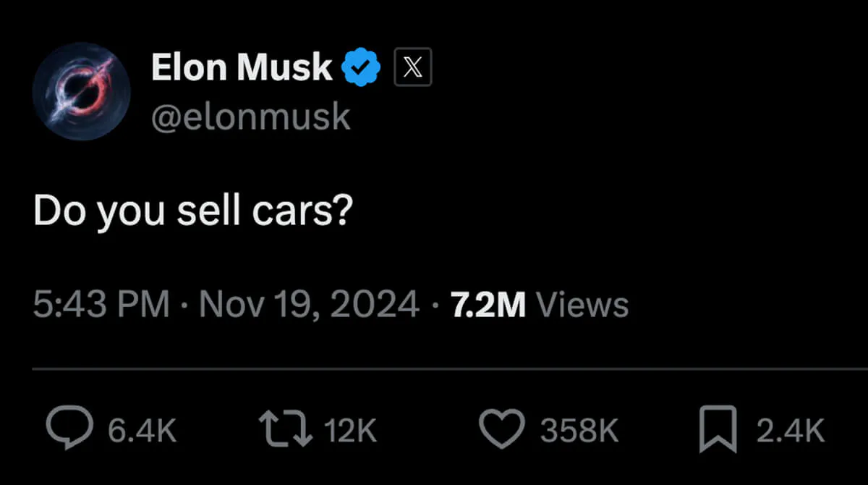
Task: Click the bookmark icon to save tweet
Action: [x=718, y=429]
